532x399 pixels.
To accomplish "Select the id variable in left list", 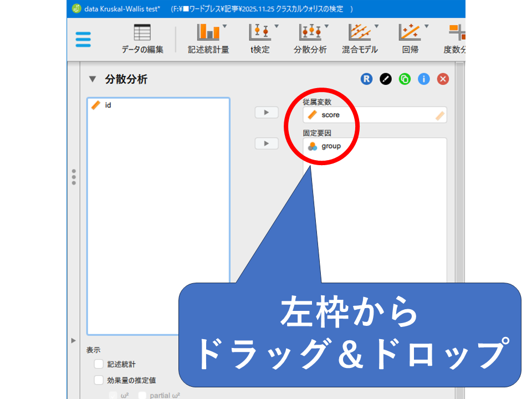I will tap(108, 105).
